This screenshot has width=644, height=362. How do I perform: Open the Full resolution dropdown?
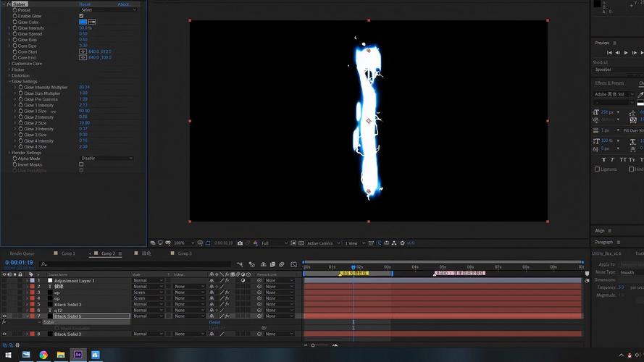pos(275,243)
